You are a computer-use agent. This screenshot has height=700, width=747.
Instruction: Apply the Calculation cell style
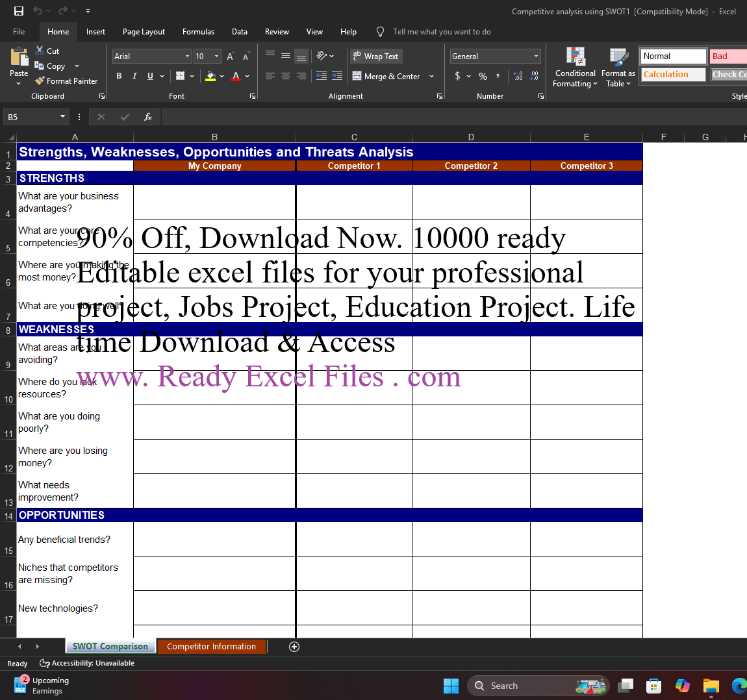pos(673,74)
